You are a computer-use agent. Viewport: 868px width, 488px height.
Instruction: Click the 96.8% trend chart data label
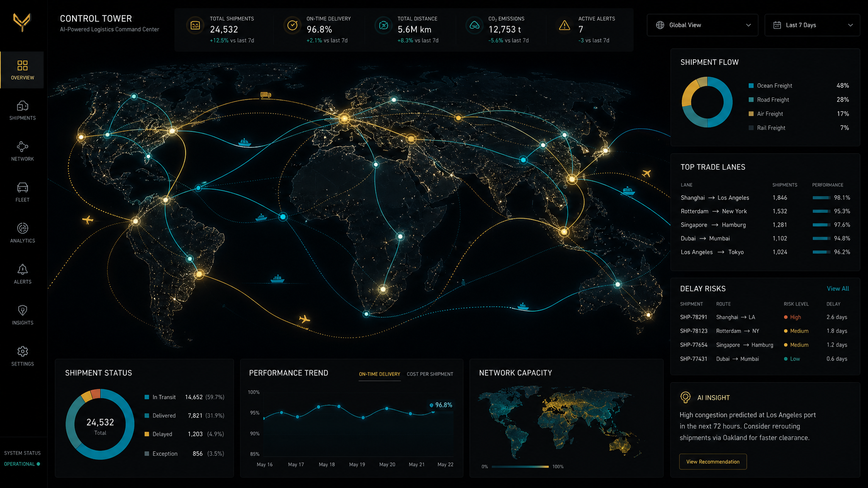coord(441,405)
